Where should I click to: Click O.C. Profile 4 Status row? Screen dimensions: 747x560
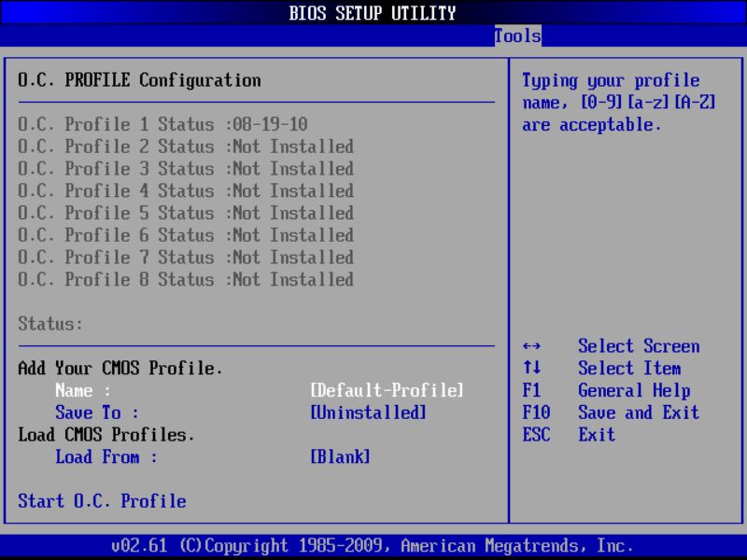186,190
